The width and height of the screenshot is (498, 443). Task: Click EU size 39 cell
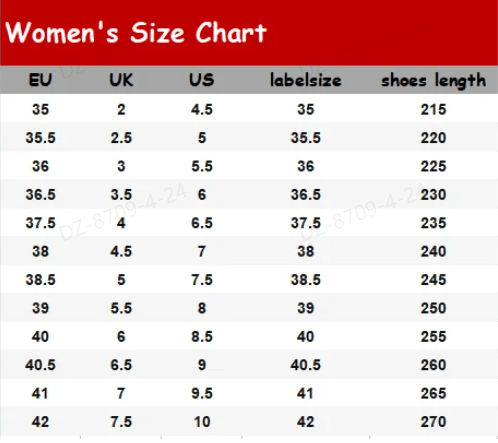click(x=40, y=308)
